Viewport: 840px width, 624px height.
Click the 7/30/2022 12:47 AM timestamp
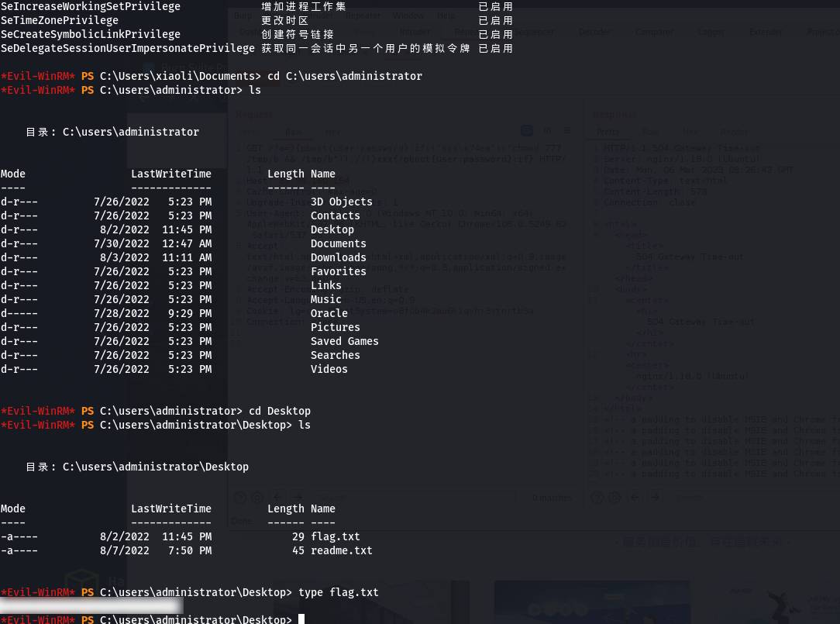[x=153, y=243]
